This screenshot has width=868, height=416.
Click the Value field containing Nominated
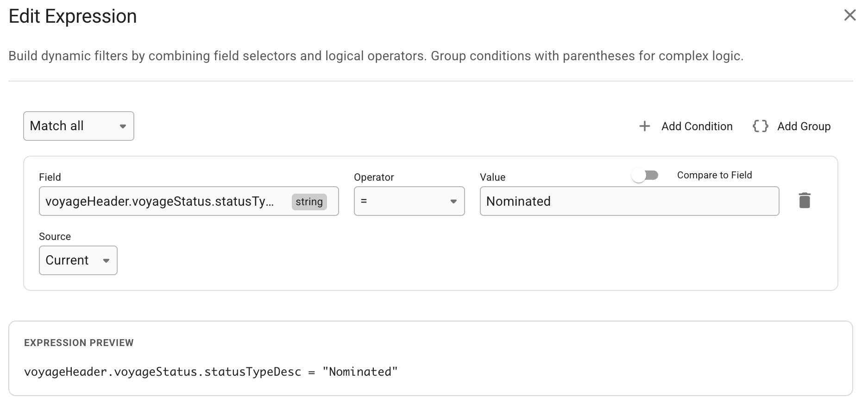pos(629,201)
